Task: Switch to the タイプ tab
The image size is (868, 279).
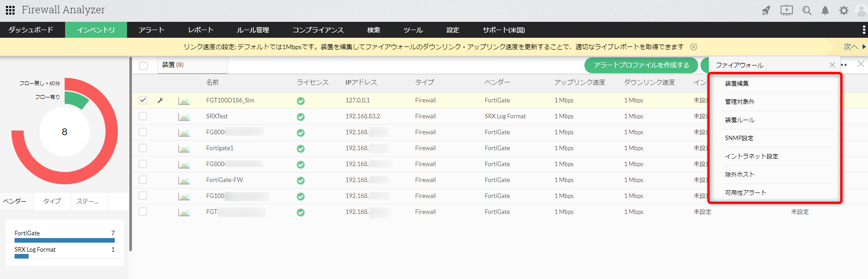Action: pyautogui.click(x=52, y=201)
